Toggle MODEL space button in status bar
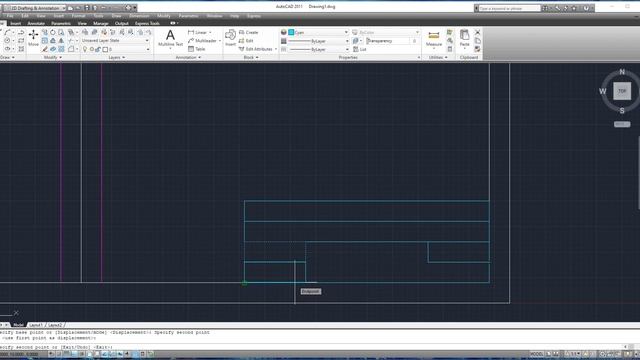This screenshot has height=360, width=640. [536, 354]
